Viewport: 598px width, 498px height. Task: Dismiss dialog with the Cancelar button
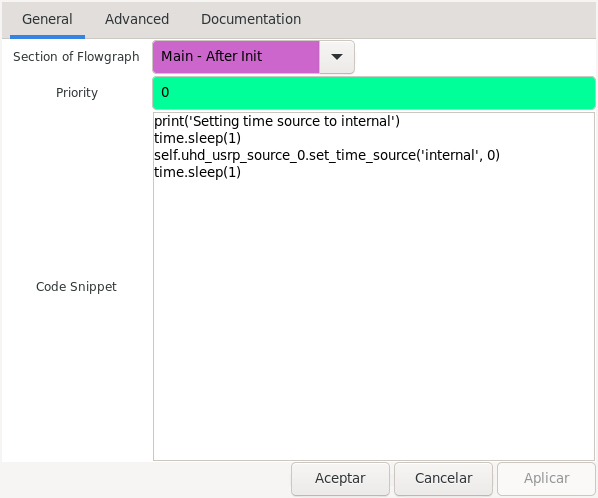[444, 478]
